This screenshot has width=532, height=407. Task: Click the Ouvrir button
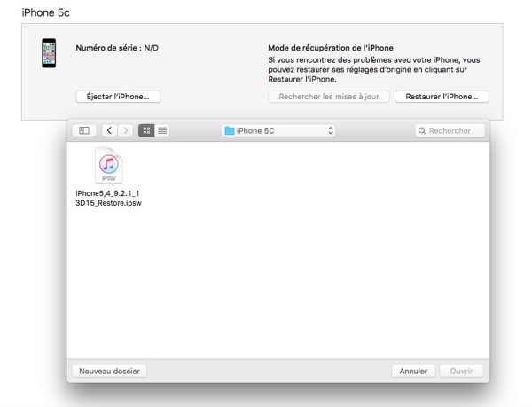point(461,371)
